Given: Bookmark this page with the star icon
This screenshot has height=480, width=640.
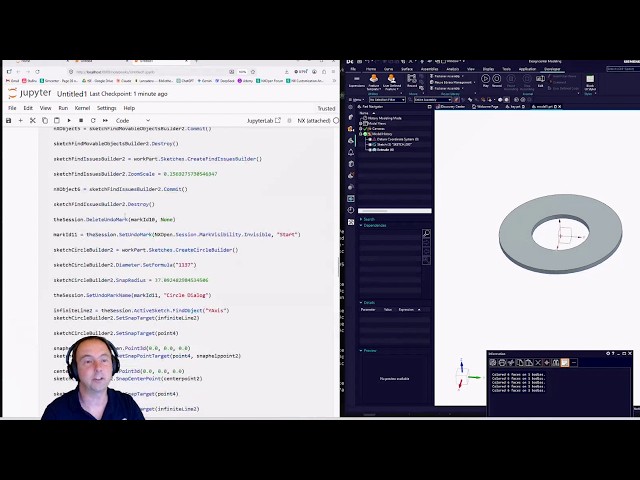Looking at the screenshot, I should [253, 72].
